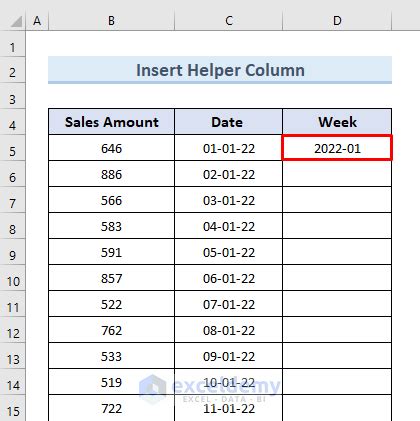
Task: Select the date cell 11-01-22
Action: (x=228, y=408)
